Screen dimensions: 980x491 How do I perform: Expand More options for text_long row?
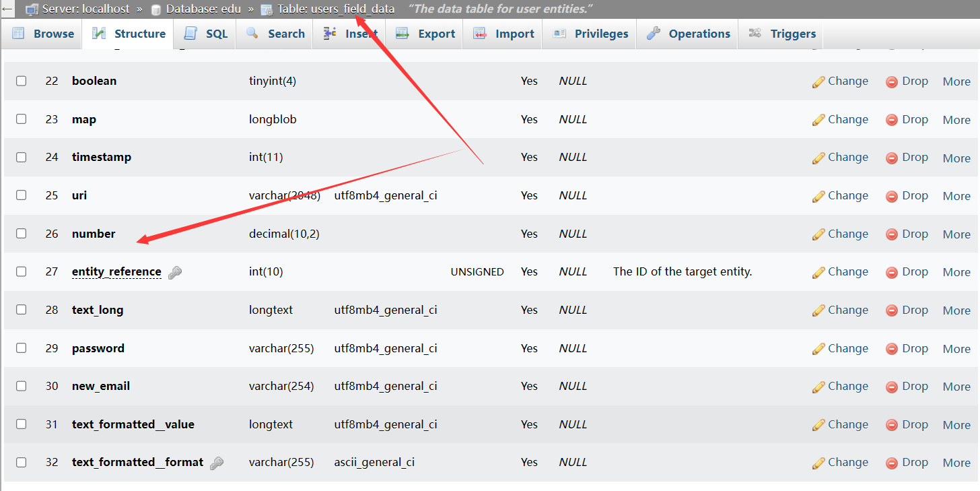tap(956, 310)
